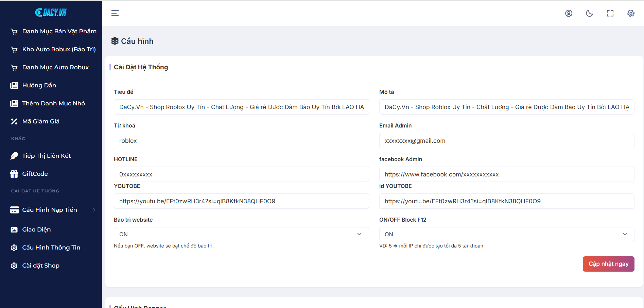
Task: Click the Từ khoá field containing roblox
Action: [x=241, y=141]
